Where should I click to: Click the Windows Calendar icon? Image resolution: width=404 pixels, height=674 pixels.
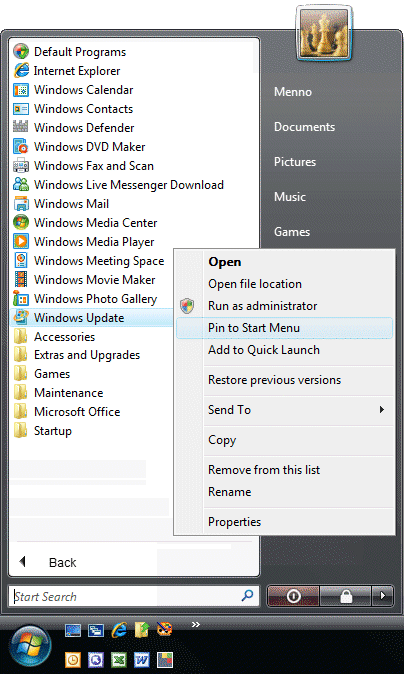click(x=21, y=90)
